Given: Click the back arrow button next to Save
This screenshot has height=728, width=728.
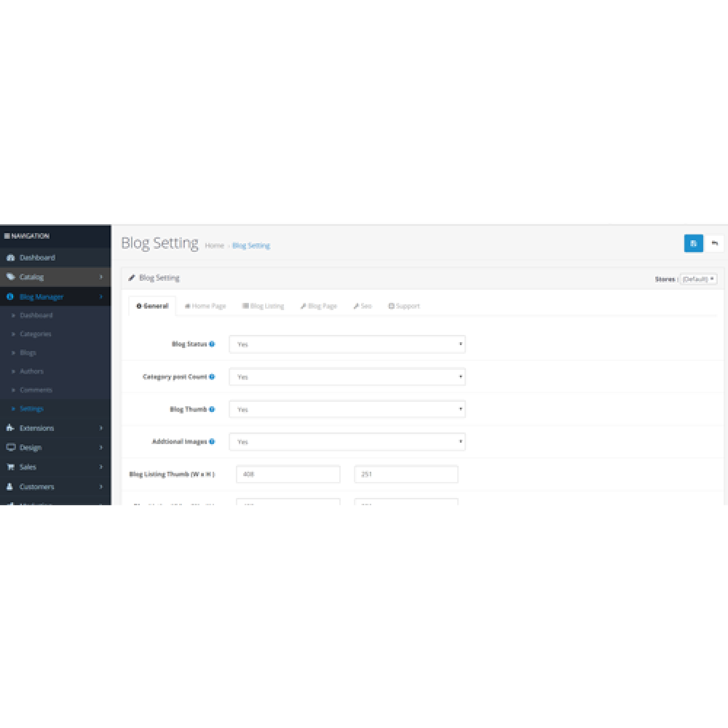Looking at the screenshot, I should pos(714,243).
